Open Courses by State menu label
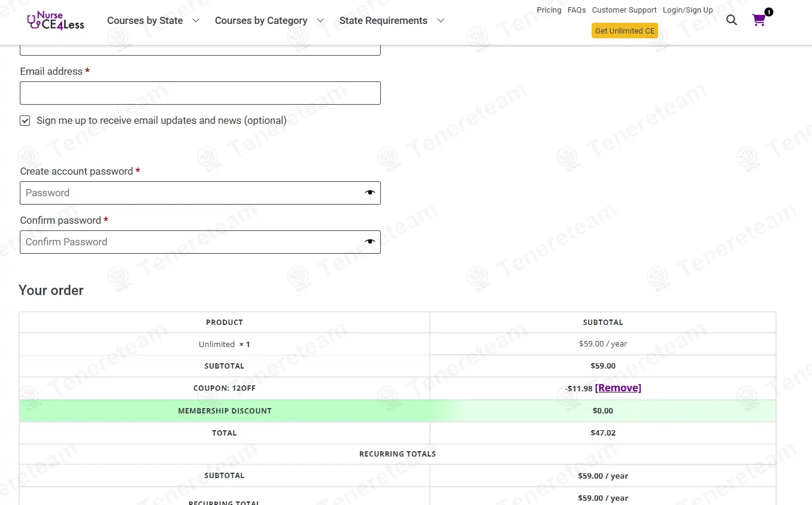The height and width of the screenshot is (505, 812). 145,20
